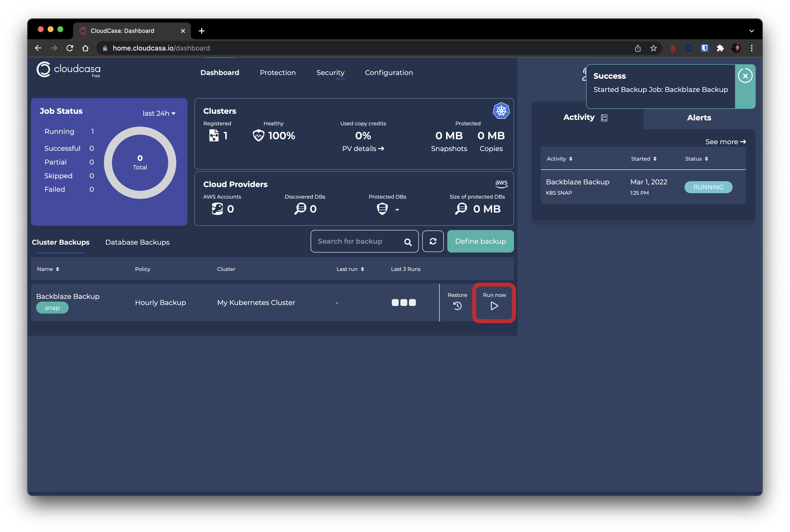
Task: Open the Configuration menu
Action: click(x=389, y=73)
